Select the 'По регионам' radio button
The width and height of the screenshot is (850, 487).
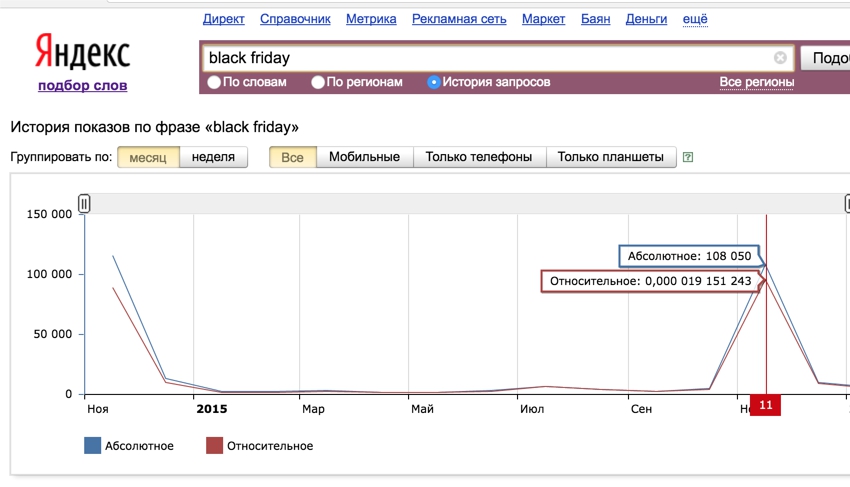318,82
